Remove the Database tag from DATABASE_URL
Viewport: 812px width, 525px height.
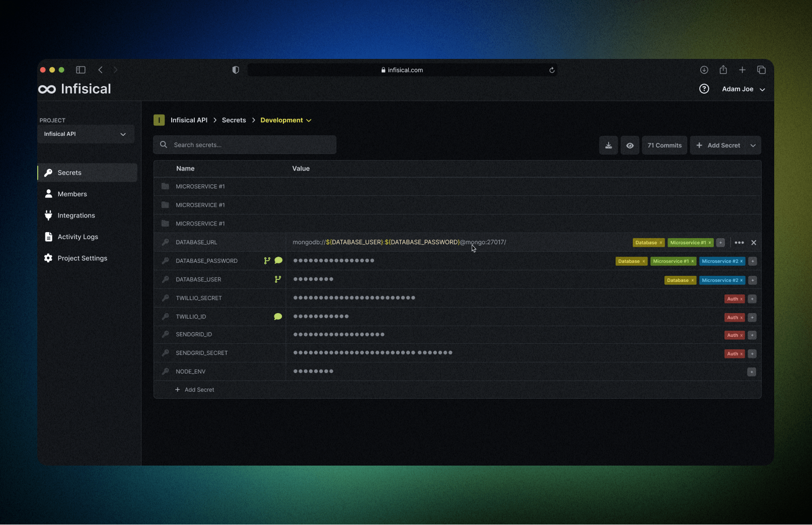tap(660, 243)
